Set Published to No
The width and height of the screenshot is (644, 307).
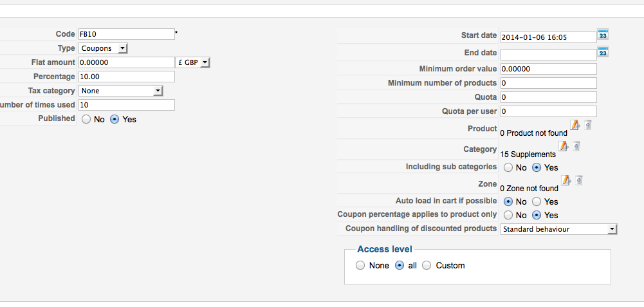pyautogui.click(x=87, y=119)
